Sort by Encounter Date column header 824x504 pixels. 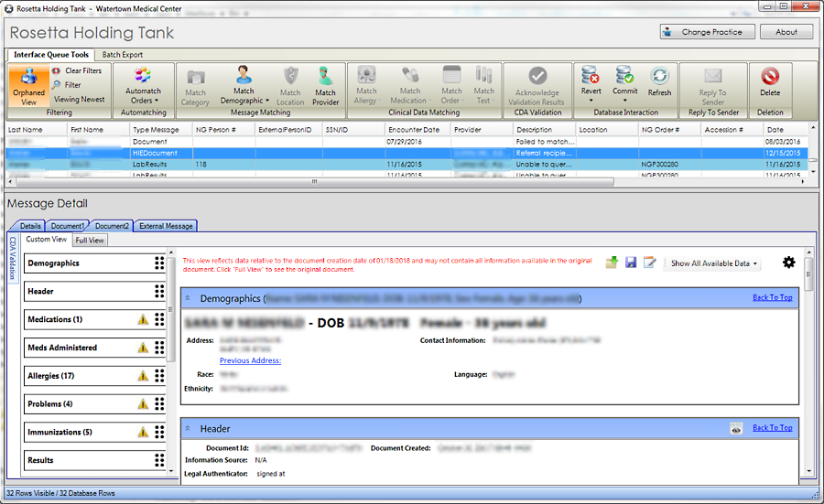tap(417, 130)
